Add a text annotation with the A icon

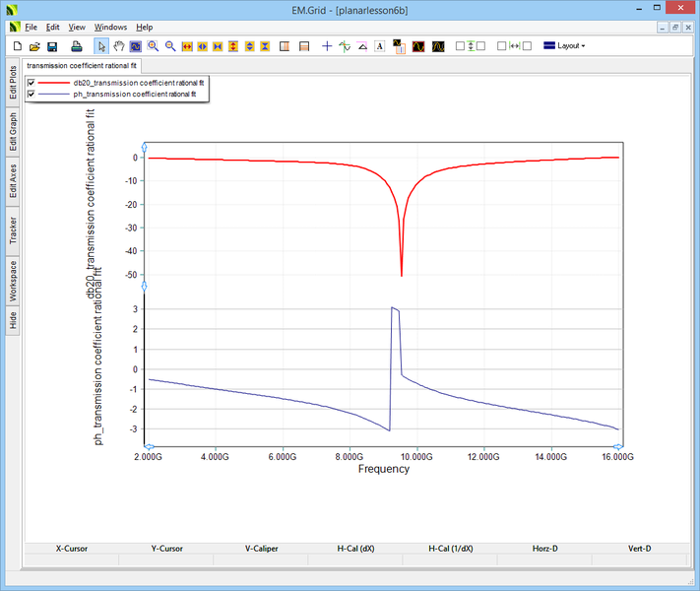pyautogui.click(x=379, y=46)
